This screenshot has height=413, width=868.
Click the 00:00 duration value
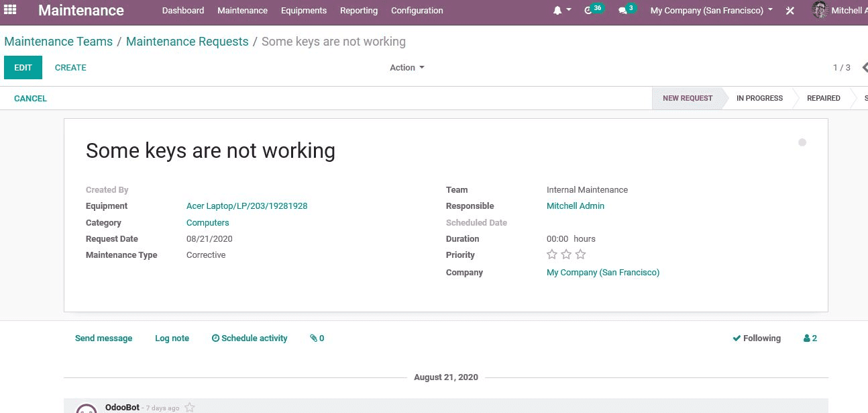[x=557, y=239]
